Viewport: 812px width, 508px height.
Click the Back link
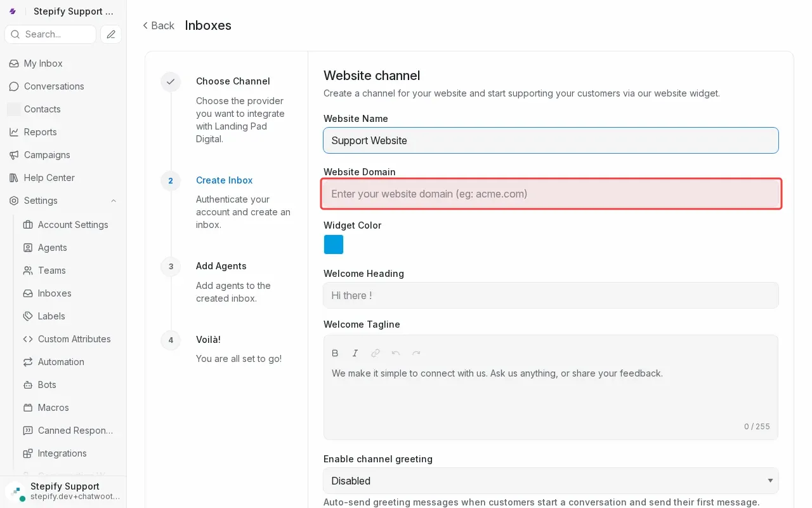click(x=158, y=25)
